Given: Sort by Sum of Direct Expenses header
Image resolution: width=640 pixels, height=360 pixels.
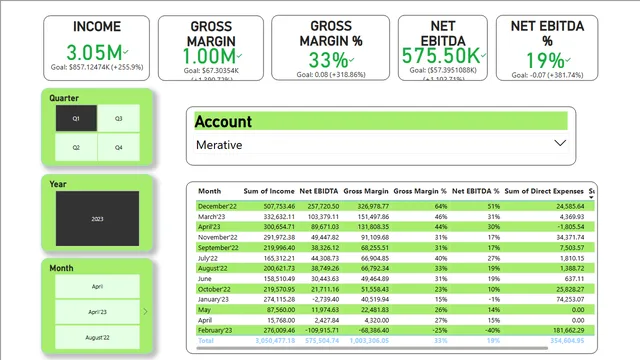Looking at the screenshot, I should coord(544,191).
